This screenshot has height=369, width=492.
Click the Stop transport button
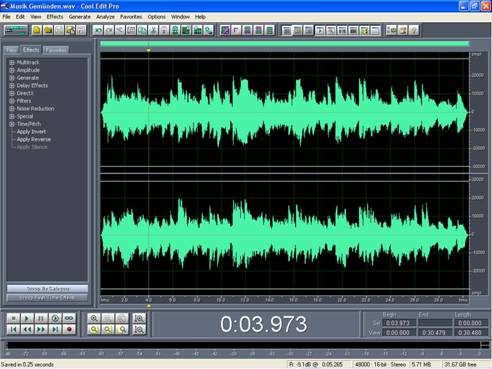click(13, 318)
